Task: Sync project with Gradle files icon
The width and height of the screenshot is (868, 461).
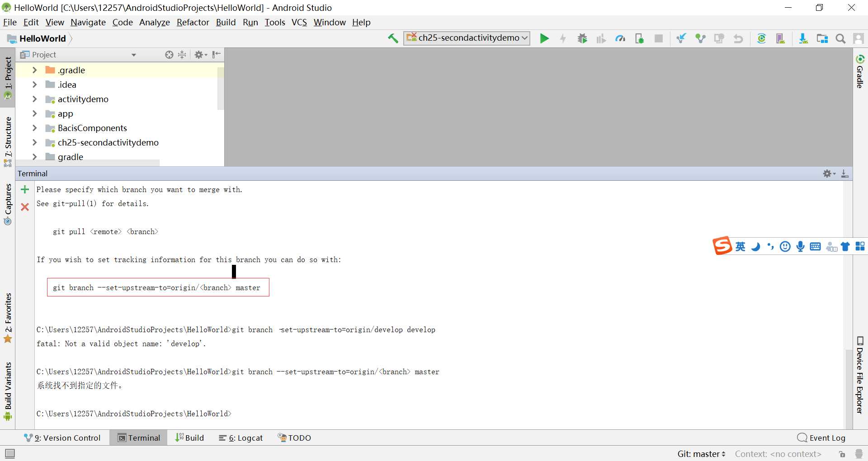Action: [761, 38]
